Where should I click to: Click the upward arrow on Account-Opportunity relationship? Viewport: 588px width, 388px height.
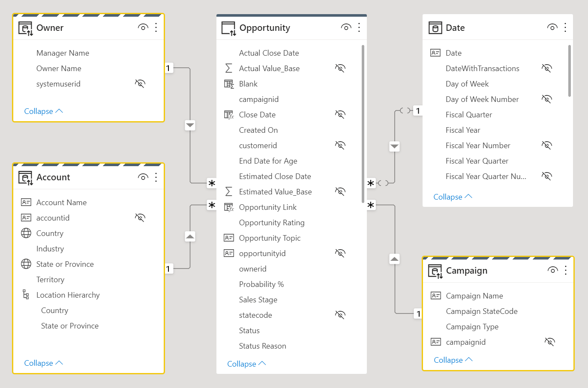[190, 236]
